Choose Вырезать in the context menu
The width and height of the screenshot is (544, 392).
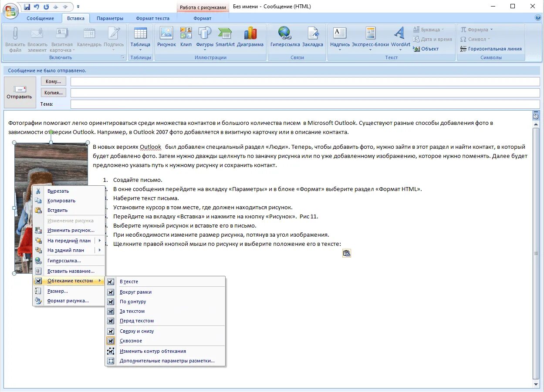tap(69, 191)
